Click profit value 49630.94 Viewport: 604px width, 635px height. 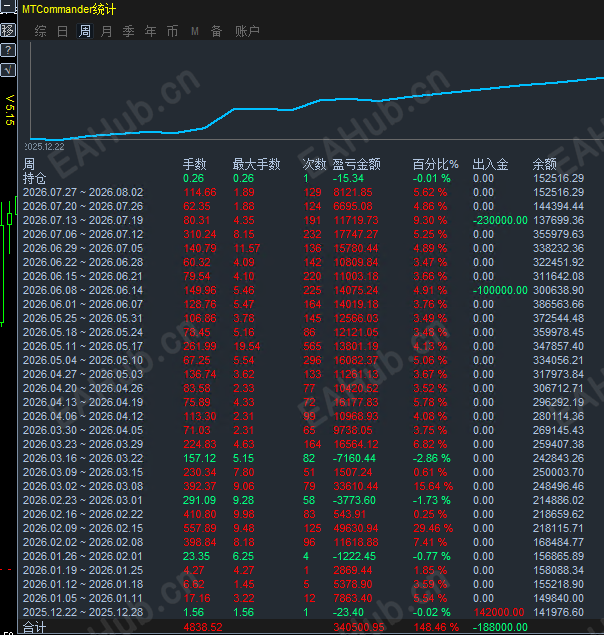click(356, 528)
